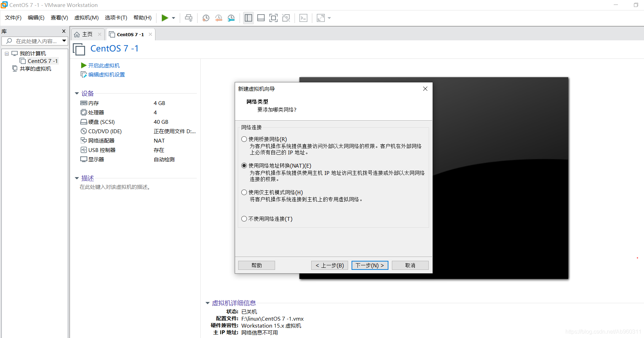Toggle the thumbnail bar view icon
This screenshot has height=338, width=644.
coord(261,18)
